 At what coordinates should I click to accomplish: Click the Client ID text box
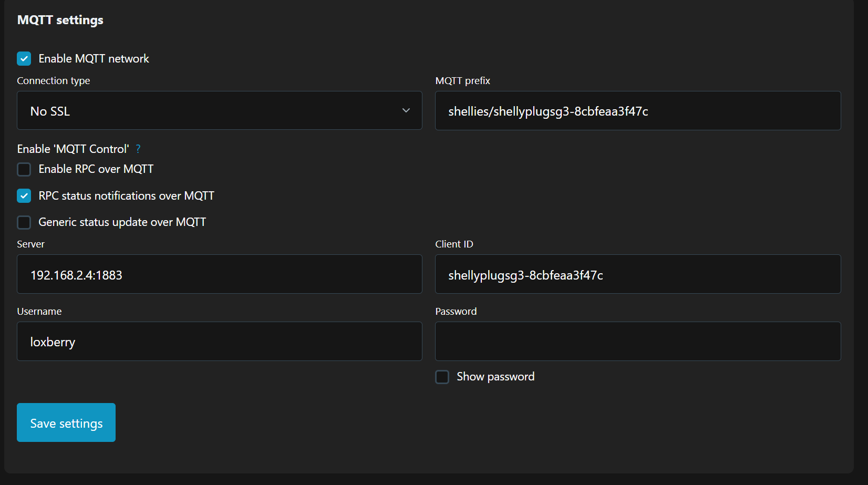point(638,274)
